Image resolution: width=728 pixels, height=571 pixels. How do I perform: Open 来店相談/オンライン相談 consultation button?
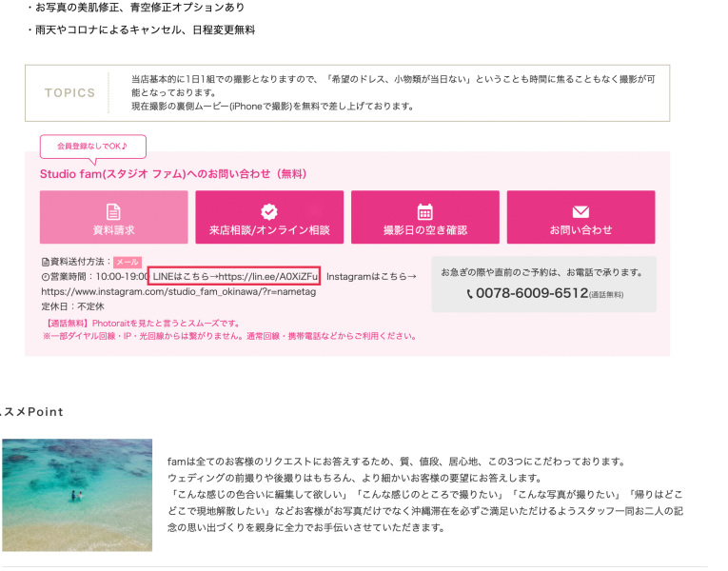tap(269, 217)
